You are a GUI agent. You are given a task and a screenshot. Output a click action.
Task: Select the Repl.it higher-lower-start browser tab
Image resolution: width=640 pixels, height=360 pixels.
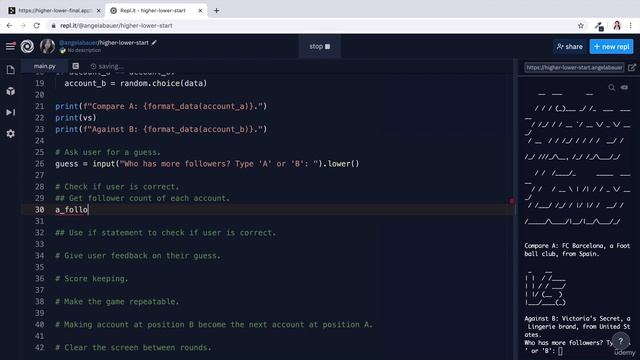[156, 11]
